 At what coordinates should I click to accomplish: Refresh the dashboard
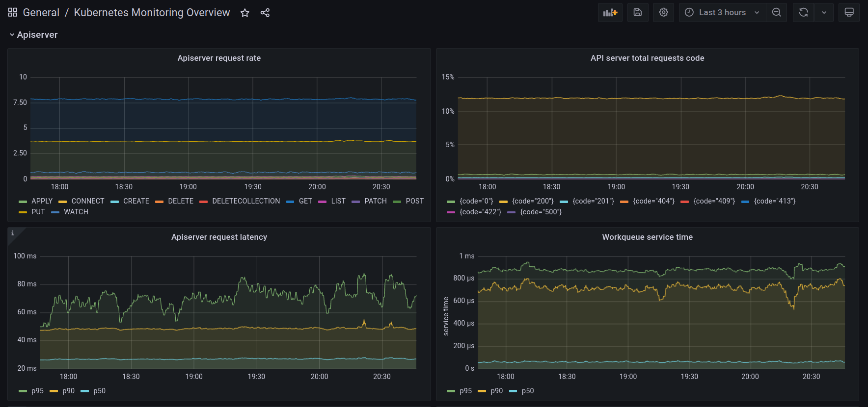click(803, 13)
